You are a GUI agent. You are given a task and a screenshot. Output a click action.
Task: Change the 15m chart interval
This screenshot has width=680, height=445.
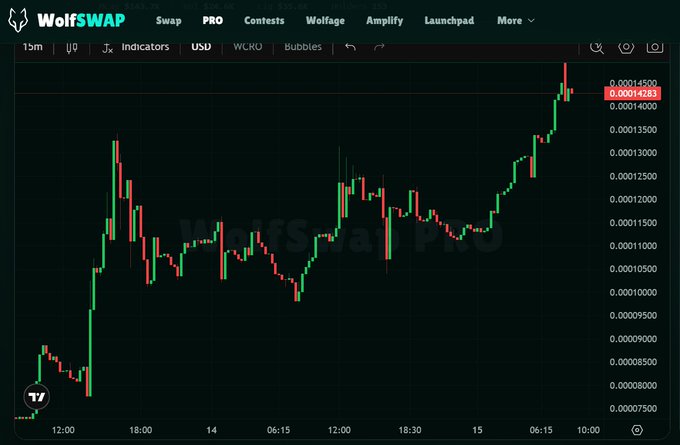coord(33,47)
